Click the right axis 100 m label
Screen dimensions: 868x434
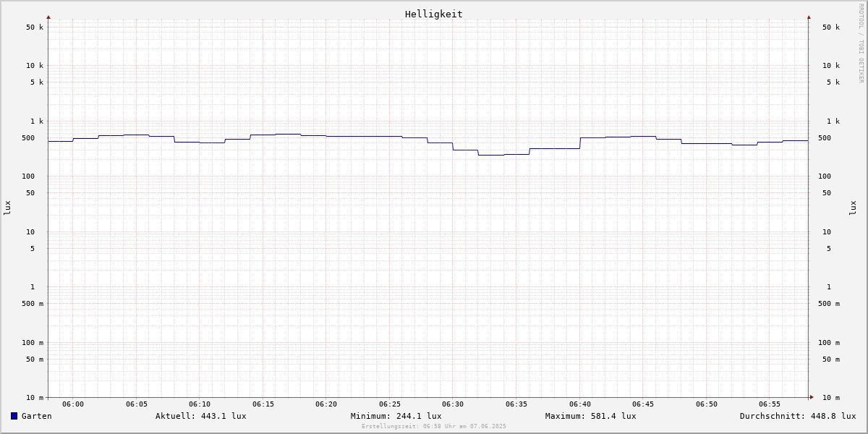(829, 343)
